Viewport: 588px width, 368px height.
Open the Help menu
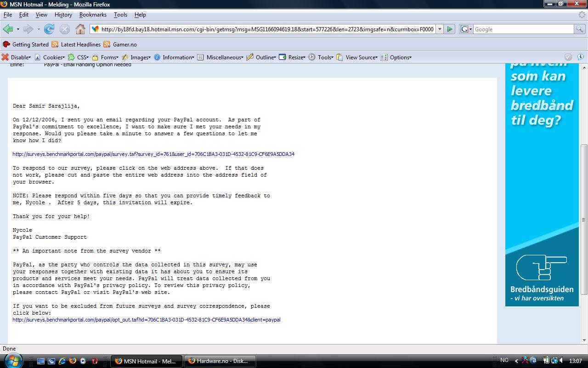click(140, 15)
